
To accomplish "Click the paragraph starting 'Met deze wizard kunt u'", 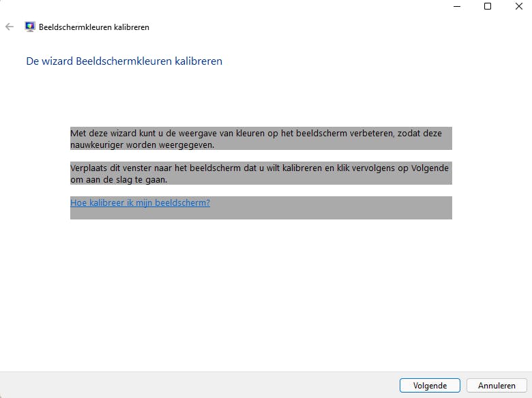I will [x=261, y=138].
